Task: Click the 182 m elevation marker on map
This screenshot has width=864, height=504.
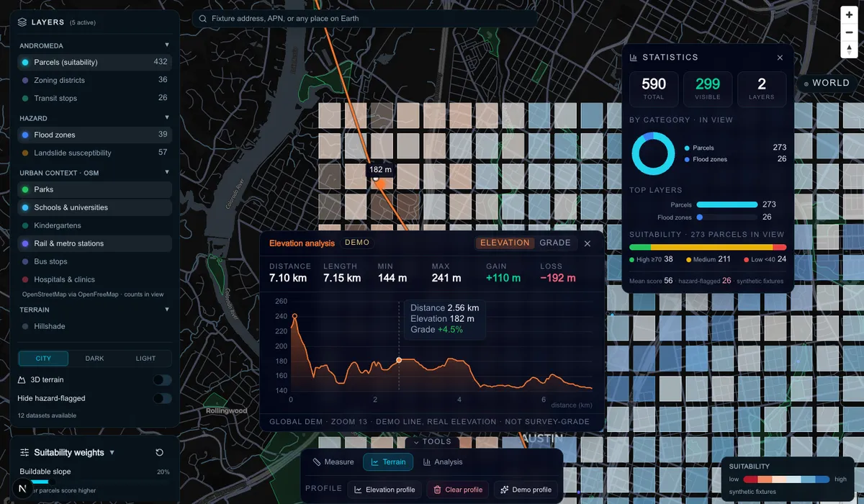Action: tap(380, 170)
